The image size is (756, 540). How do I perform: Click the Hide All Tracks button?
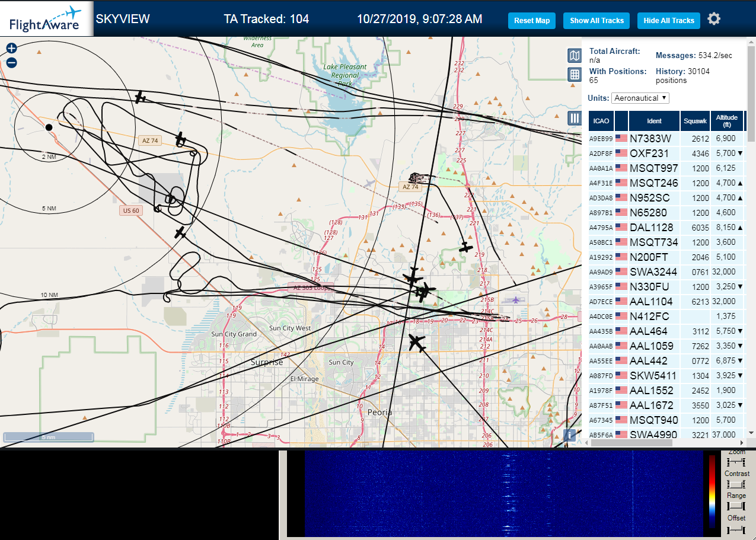(x=669, y=21)
